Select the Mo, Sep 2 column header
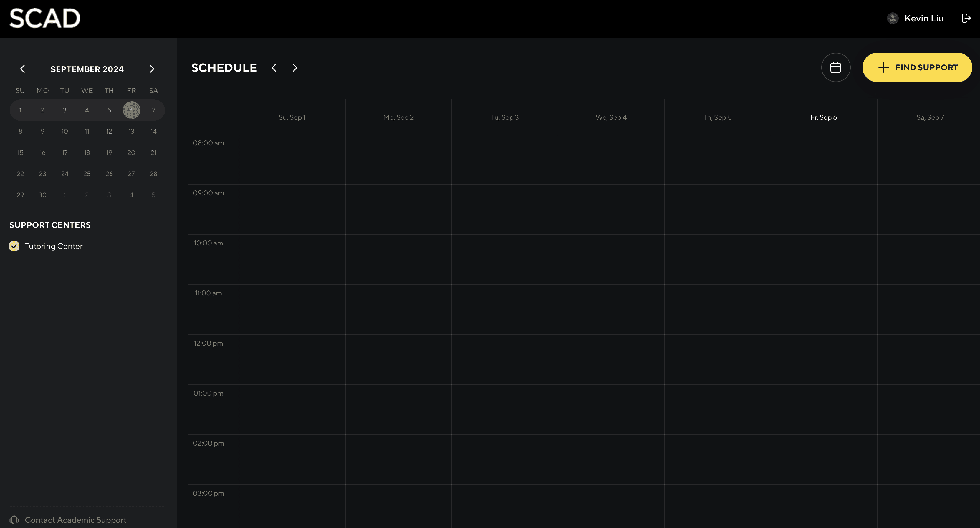The width and height of the screenshot is (980, 528). coord(398,117)
